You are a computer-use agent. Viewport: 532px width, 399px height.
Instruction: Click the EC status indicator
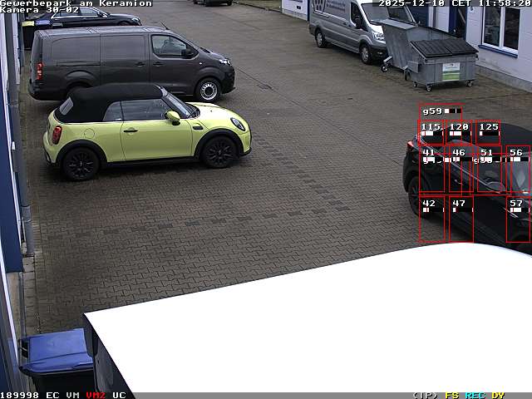(x=52, y=395)
